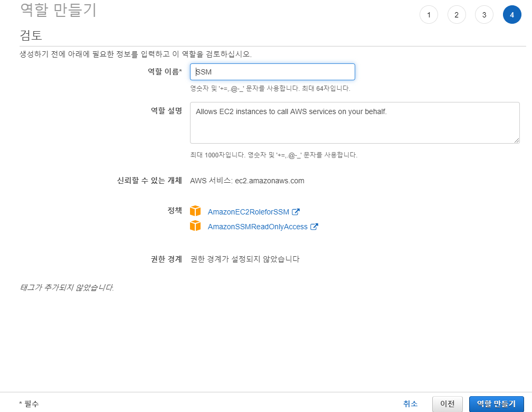The width and height of the screenshot is (532, 412).
Task: Click into the 역할 설명 description textarea
Action: 355,123
